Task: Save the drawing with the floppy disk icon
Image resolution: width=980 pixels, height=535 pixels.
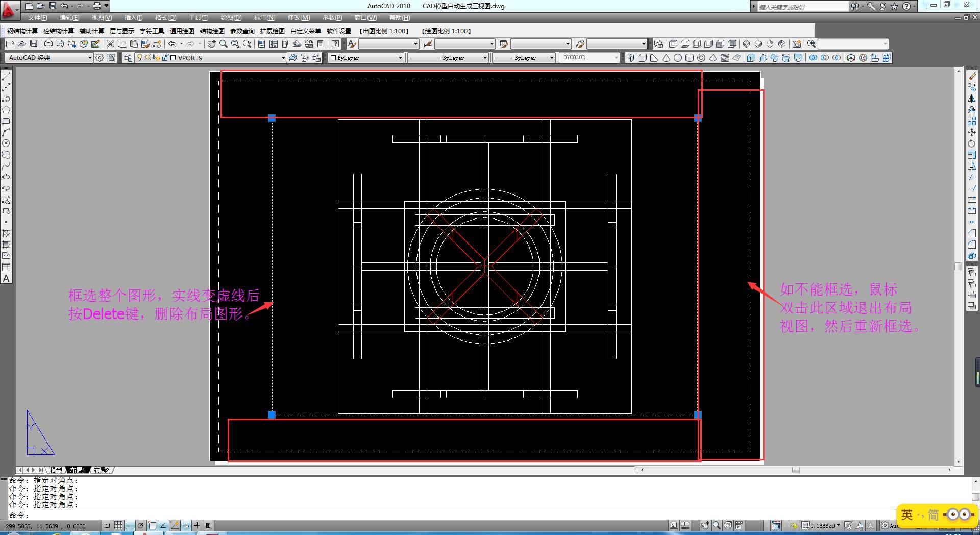Action: click(x=34, y=44)
